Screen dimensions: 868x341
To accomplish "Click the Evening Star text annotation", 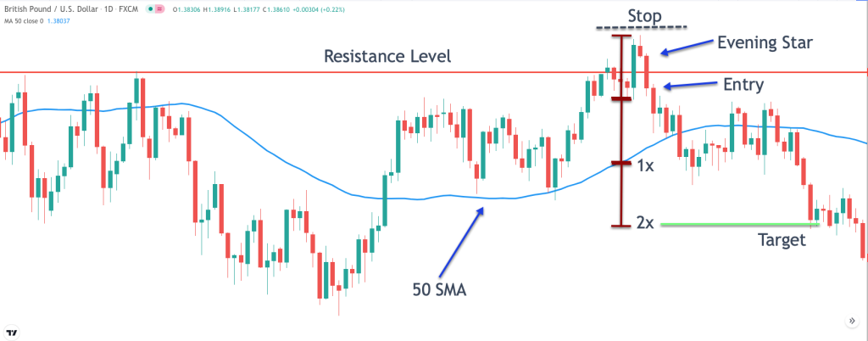I will (x=765, y=42).
